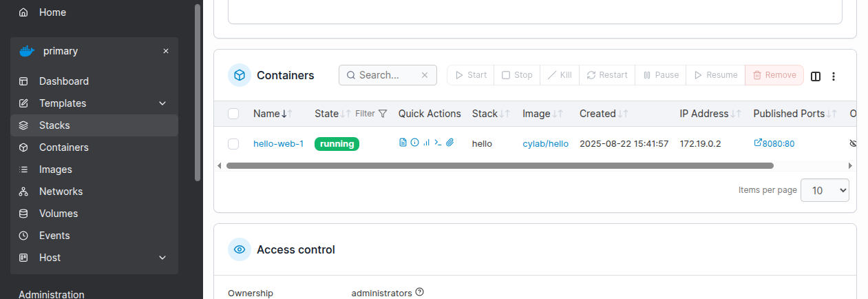Open the hello-web-1 container link
Screen dimensions: 868x299
pos(278,144)
